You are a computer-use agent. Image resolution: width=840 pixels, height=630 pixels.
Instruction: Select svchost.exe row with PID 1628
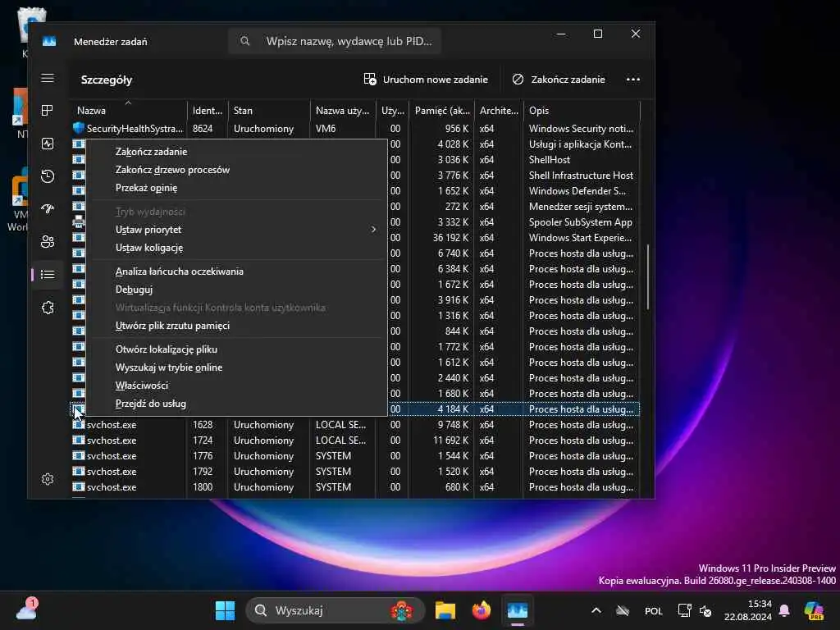[356, 425]
